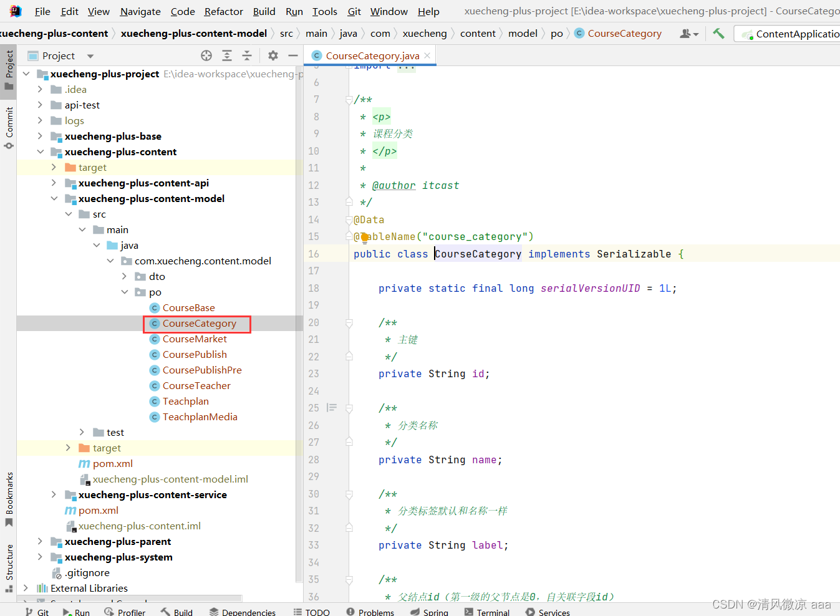840x616 pixels.
Task: Select TeachplanMedia class in tree
Action: tap(200, 416)
